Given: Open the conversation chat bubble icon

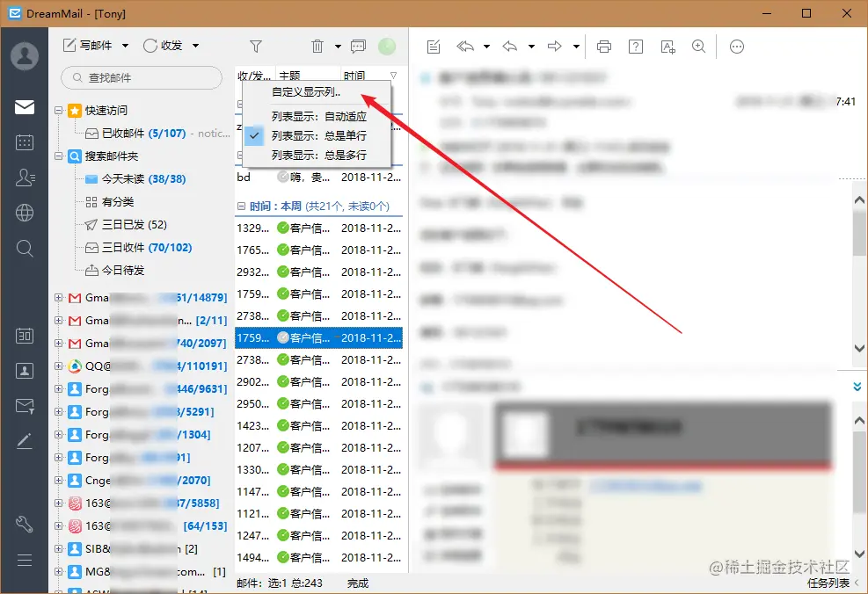Looking at the screenshot, I should 358,46.
